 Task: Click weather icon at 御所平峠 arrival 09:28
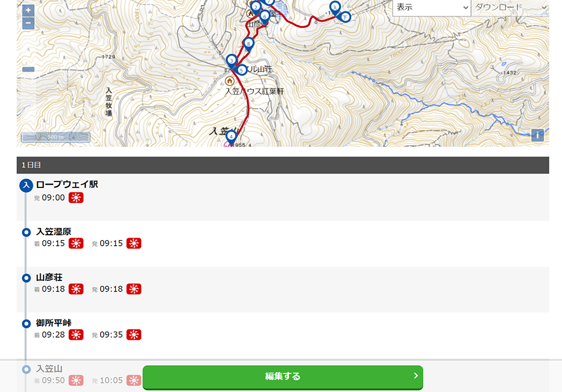point(76,335)
